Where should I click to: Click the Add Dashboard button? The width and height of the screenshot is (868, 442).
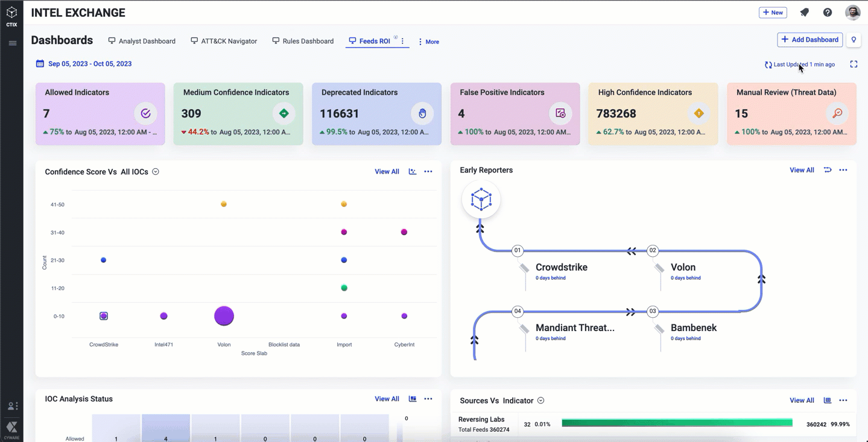pyautogui.click(x=809, y=40)
